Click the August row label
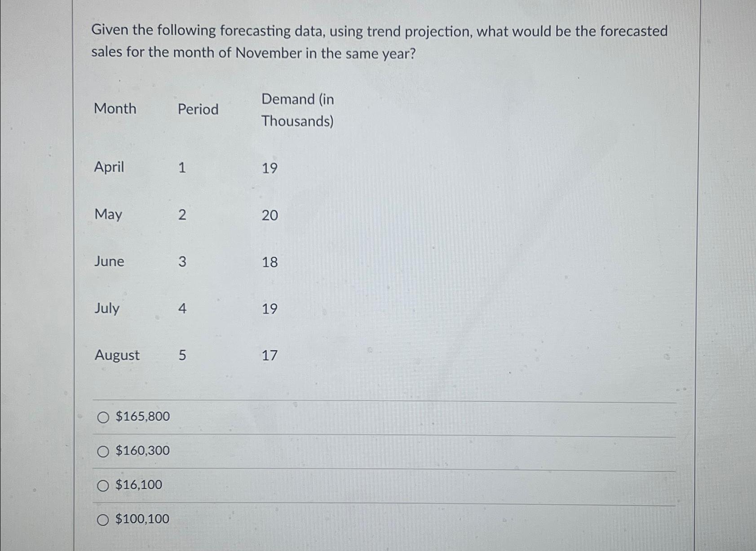The image size is (756, 551). [117, 356]
